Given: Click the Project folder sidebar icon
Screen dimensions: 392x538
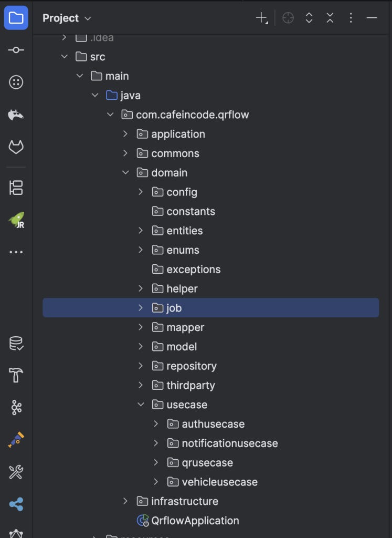Looking at the screenshot, I should 16,17.
